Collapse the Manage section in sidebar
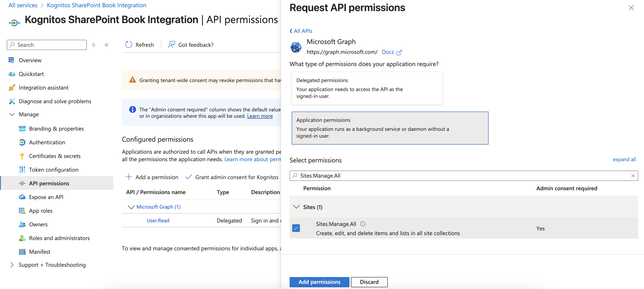 [x=12, y=114]
